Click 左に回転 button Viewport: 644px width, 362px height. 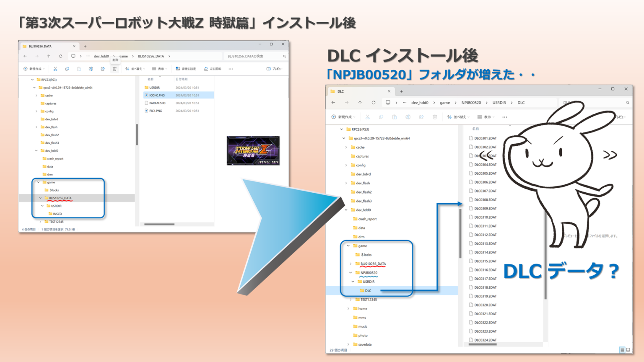[213, 69]
